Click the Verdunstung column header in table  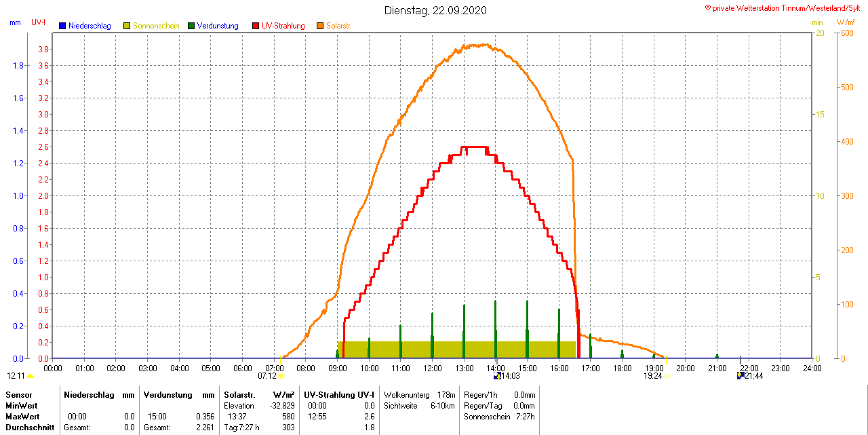pos(167,394)
